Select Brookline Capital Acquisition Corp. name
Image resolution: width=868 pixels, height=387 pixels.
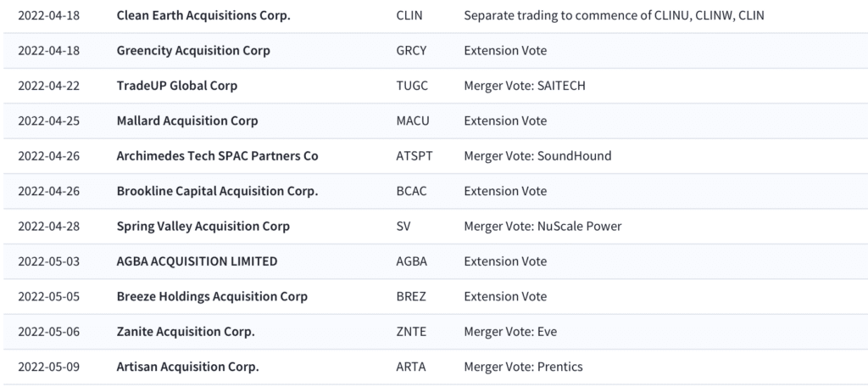[217, 191]
